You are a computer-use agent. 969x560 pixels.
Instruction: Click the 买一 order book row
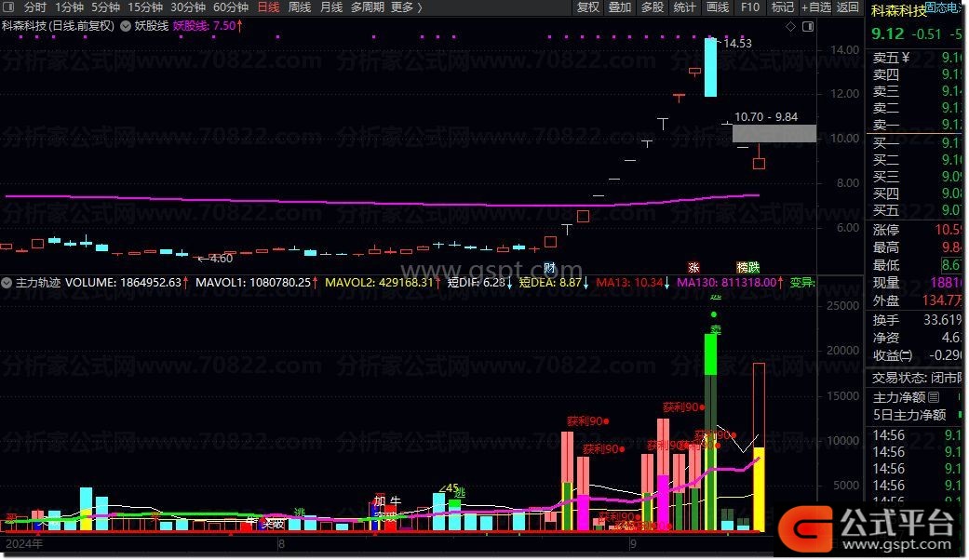[917, 143]
